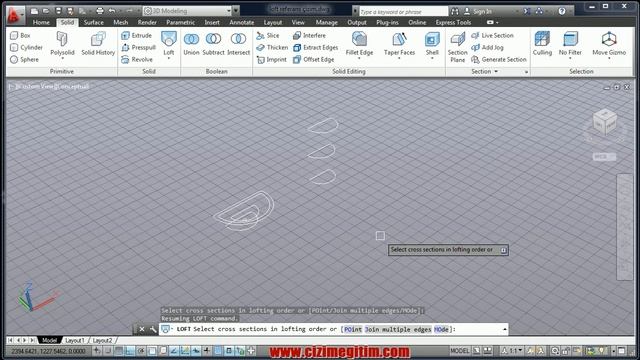Select the Imprint tool
Viewport: 640px width, 360px height.
tap(272, 60)
